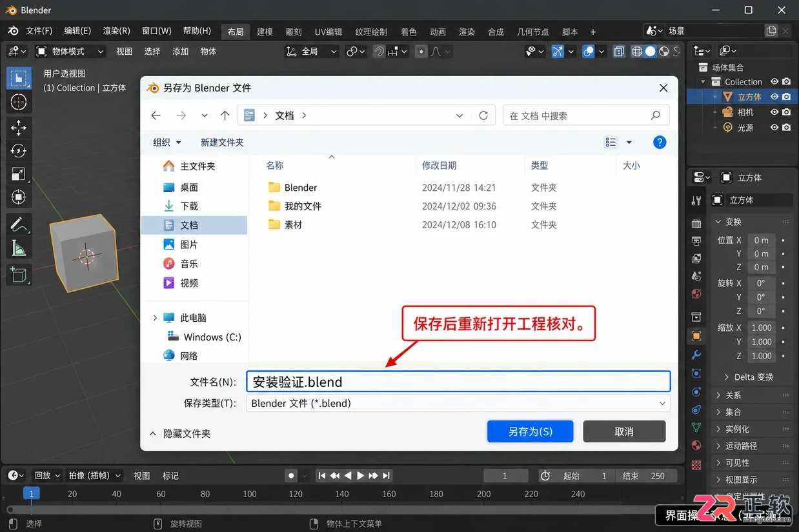
Task: Select the Box Select tool in left toolbar
Action: [x=19, y=78]
